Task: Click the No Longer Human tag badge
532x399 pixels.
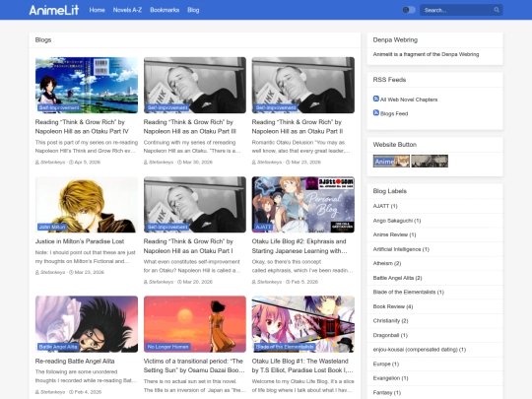Action: [x=167, y=347]
